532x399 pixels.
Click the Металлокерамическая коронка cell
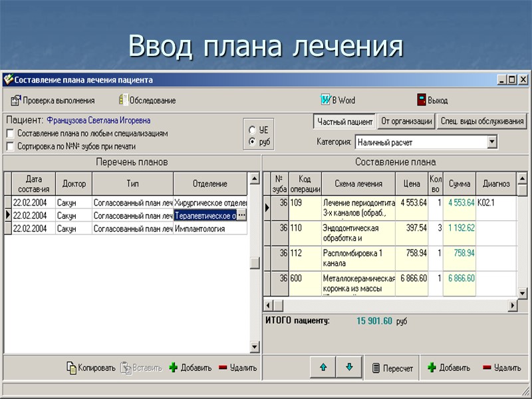(x=358, y=284)
